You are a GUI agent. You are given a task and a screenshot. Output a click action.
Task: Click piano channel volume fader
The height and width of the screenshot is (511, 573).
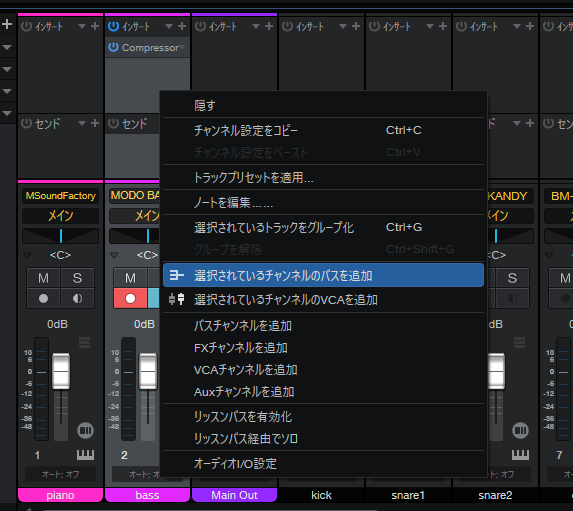[x=61, y=371]
